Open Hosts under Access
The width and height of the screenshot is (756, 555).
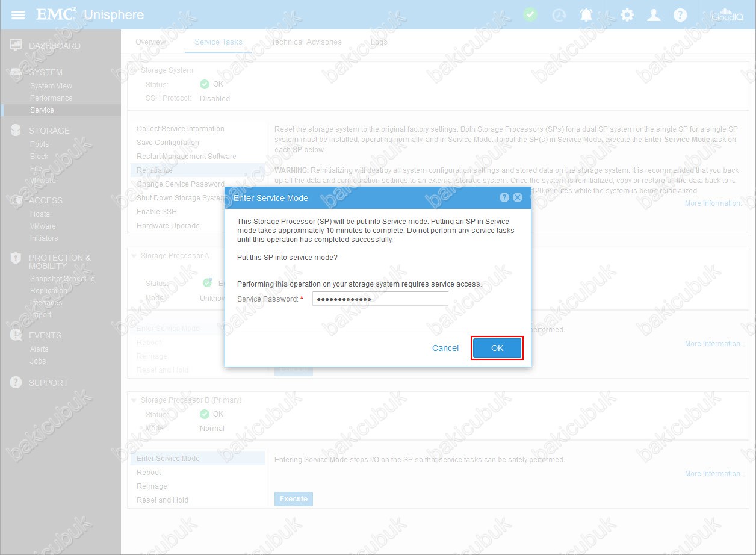click(x=40, y=214)
